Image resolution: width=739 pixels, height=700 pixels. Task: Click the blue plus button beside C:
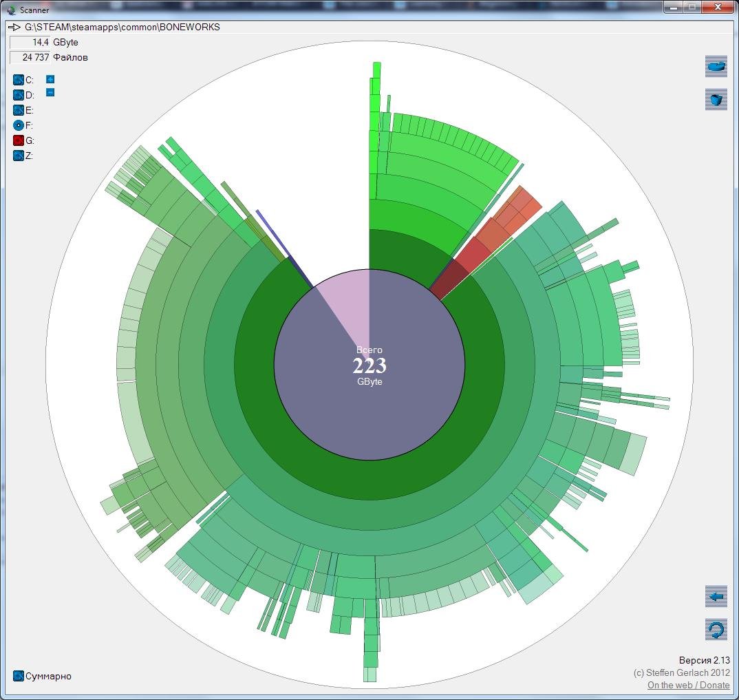click(x=50, y=79)
